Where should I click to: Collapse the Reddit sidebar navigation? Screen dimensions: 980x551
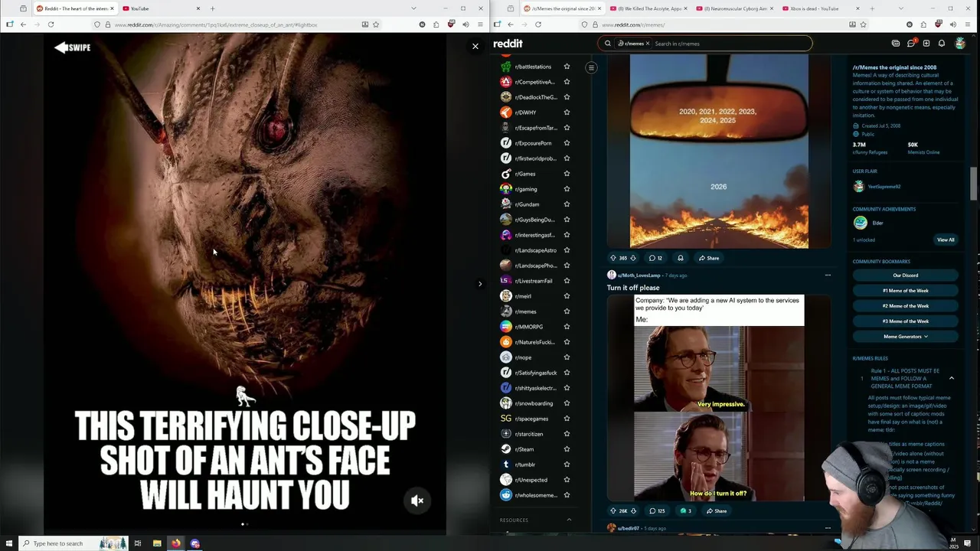(591, 67)
